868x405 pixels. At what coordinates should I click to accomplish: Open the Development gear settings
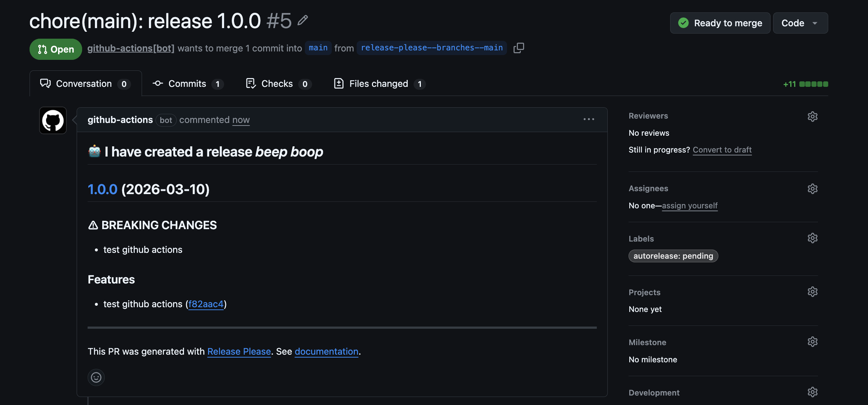(x=812, y=392)
